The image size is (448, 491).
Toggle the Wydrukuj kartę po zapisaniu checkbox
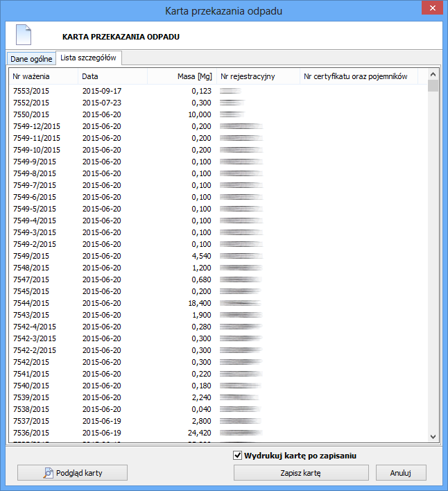pos(237,456)
